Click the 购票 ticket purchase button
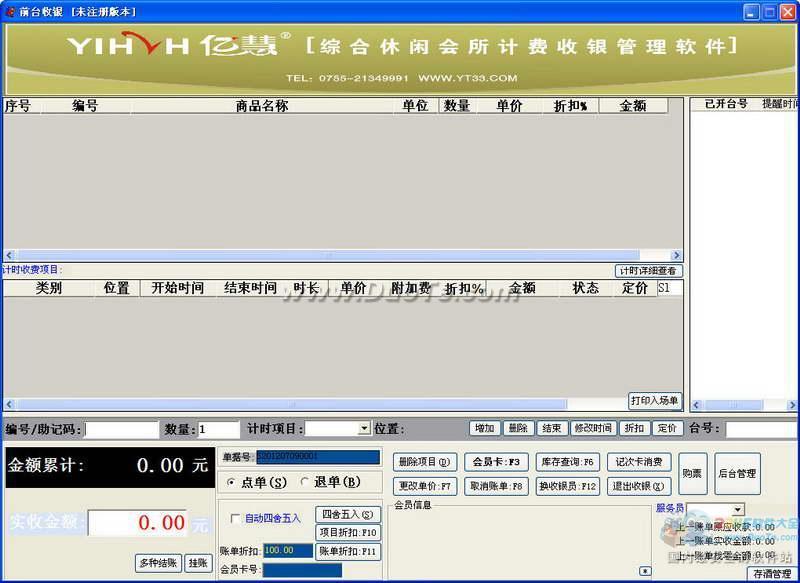This screenshot has width=800, height=583. pyautogui.click(x=692, y=473)
